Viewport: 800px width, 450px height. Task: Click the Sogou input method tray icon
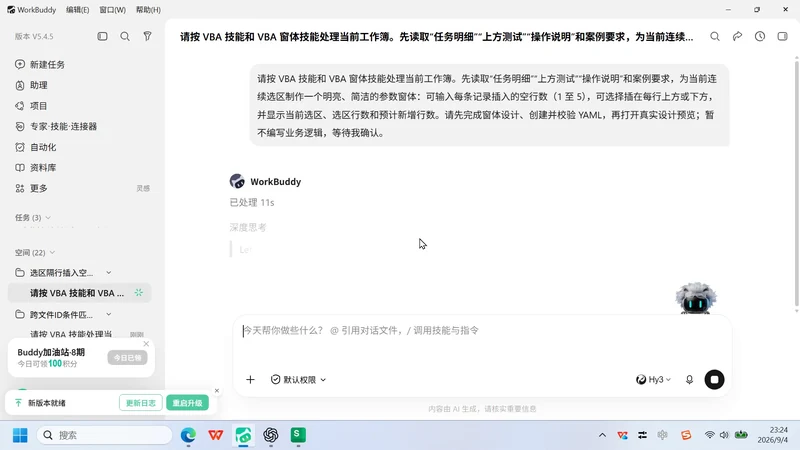[x=686, y=435]
